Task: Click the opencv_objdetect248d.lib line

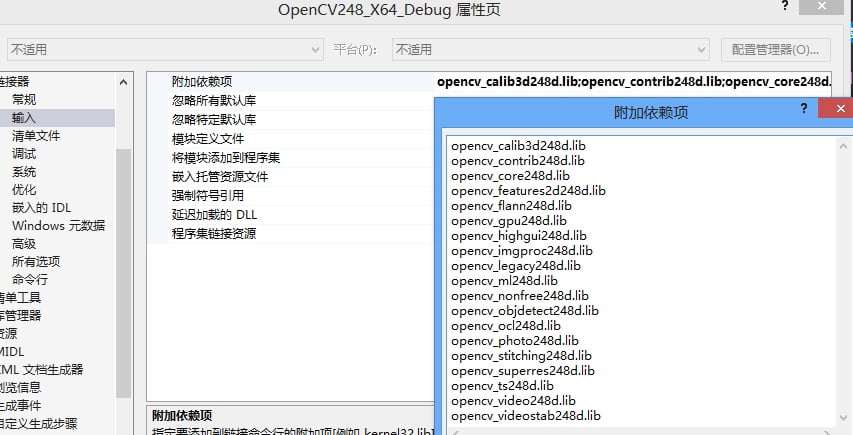Action: click(525, 311)
